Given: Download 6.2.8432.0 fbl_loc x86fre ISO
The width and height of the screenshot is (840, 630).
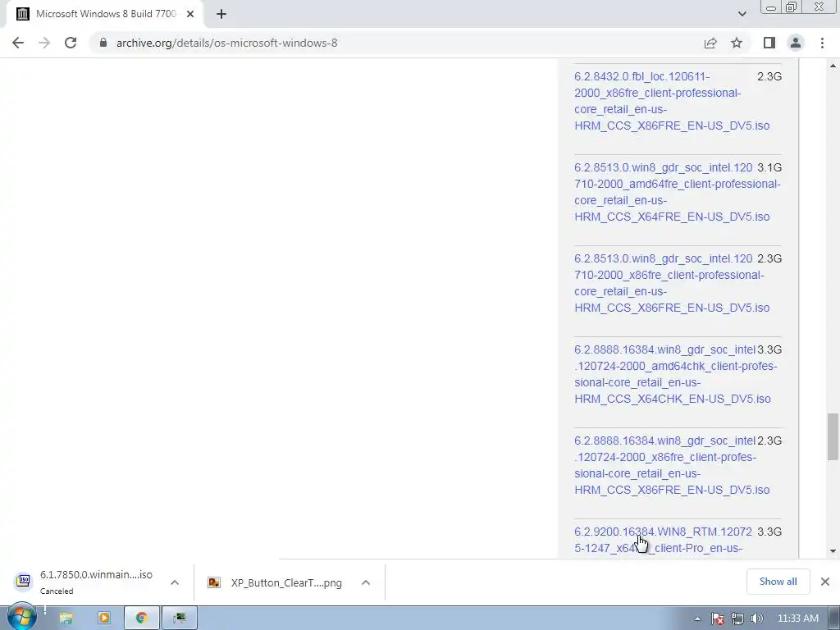Looking at the screenshot, I should (672, 101).
